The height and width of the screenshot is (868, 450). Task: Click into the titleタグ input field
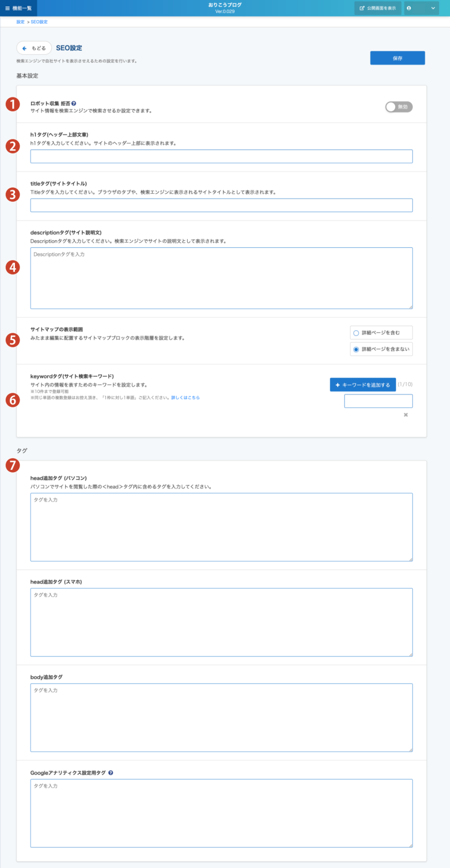point(221,205)
